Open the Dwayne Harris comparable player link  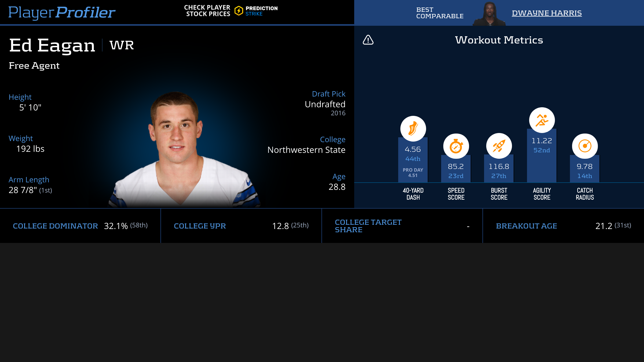tap(547, 13)
